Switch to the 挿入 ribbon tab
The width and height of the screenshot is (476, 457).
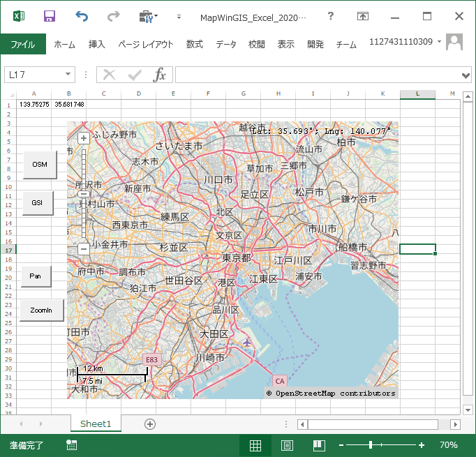(x=97, y=44)
